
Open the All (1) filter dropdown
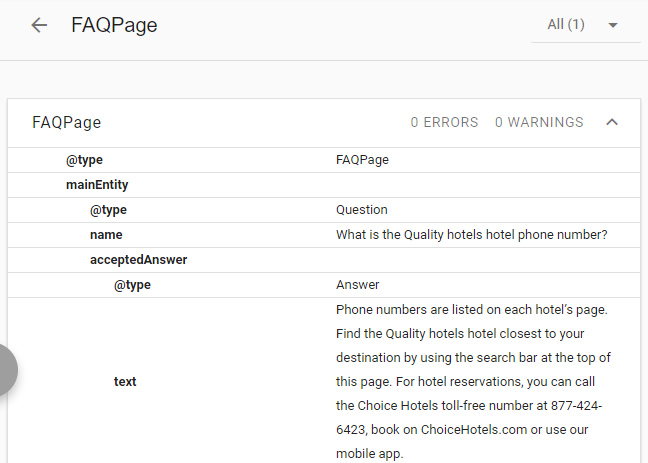[x=585, y=25]
